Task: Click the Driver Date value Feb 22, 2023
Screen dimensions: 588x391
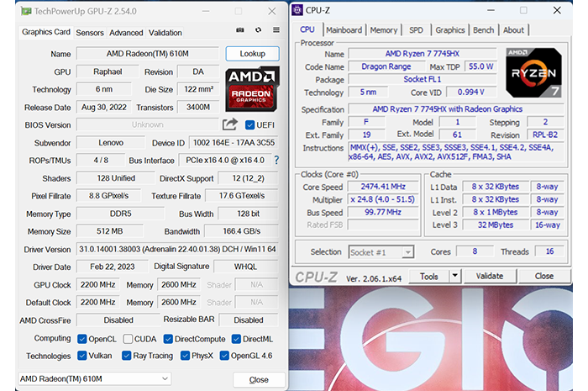Action: coord(112,267)
